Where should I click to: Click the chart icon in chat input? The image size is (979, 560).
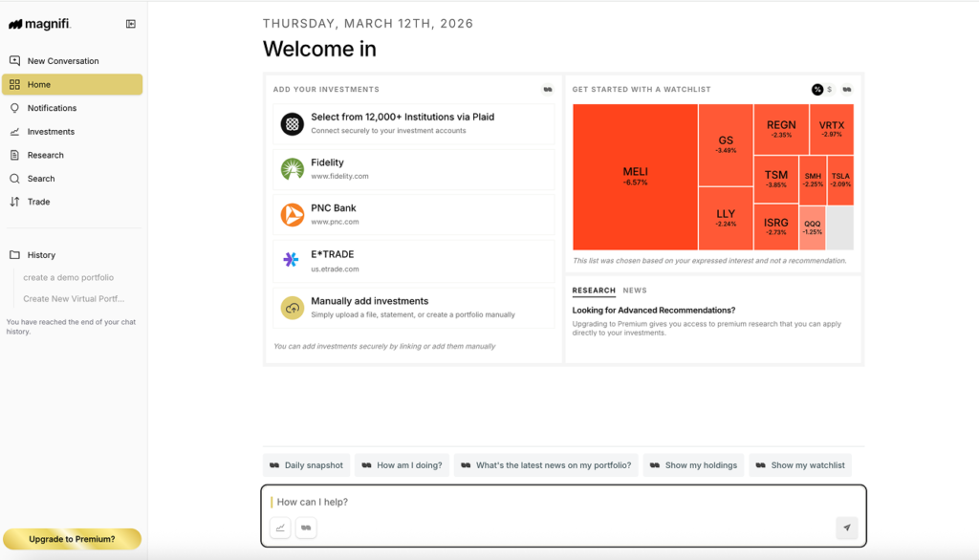(x=280, y=527)
